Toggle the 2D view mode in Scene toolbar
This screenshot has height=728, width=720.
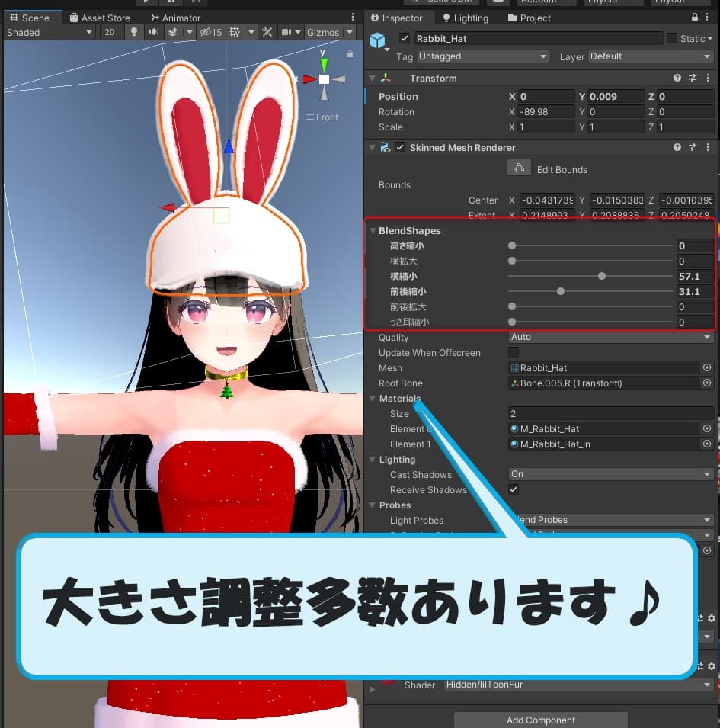coord(108,32)
